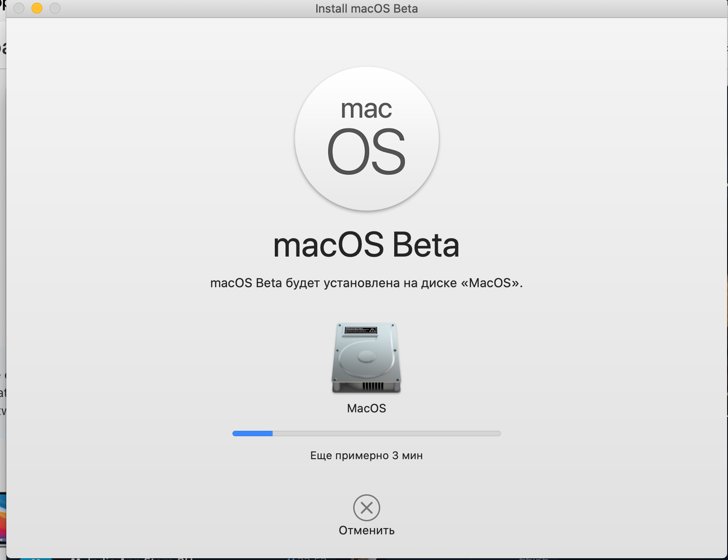Click the "Еще примерно 3 мин" remaining time text

(366, 456)
